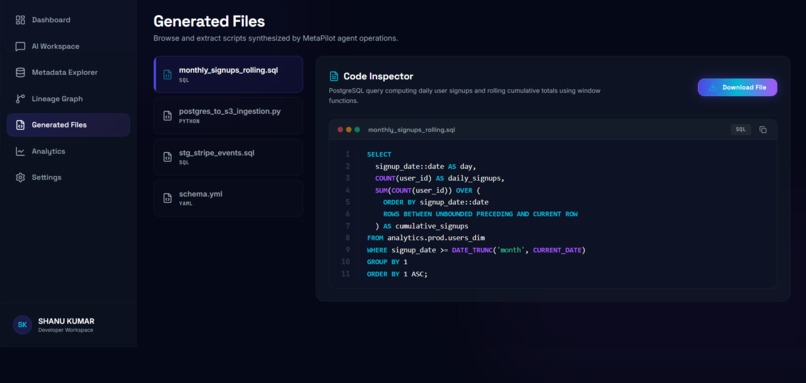Open schema.yml file card
This screenshot has height=383, width=806.
click(x=228, y=198)
